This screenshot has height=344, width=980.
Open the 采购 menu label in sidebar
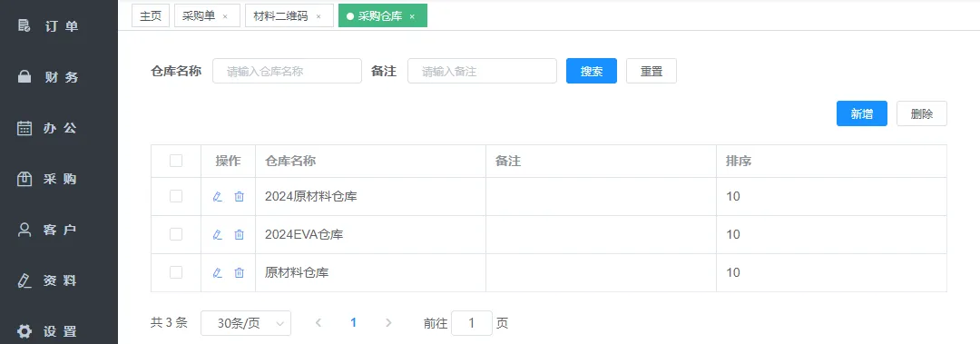coord(60,179)
